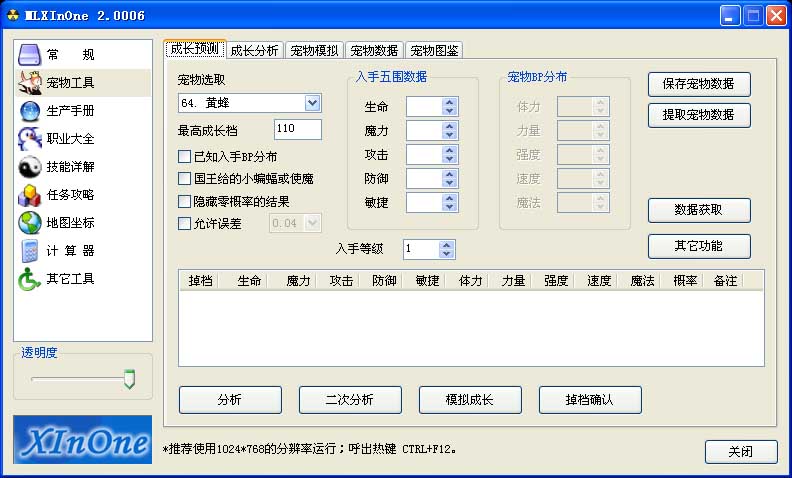Click the 最高成长档 input field
The width and height of the screenshot is (792, 478).
(297, 129)
